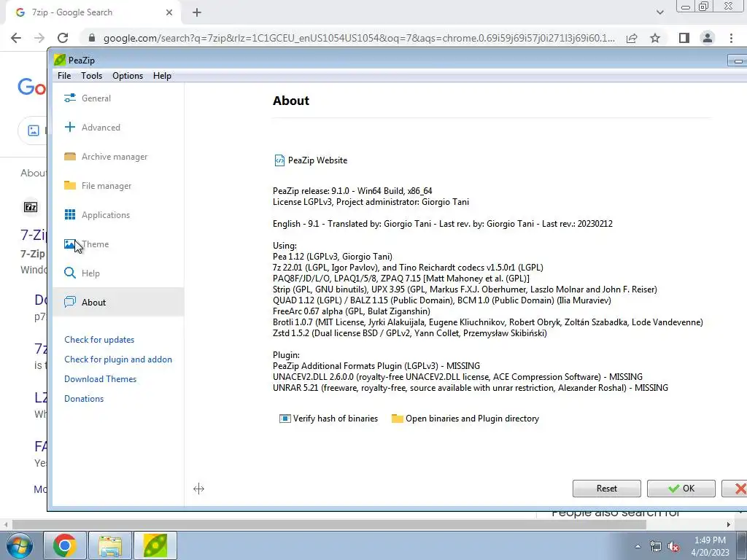Click the Applications grid icon
Screen dimensions: 747x560
[70, 215]
